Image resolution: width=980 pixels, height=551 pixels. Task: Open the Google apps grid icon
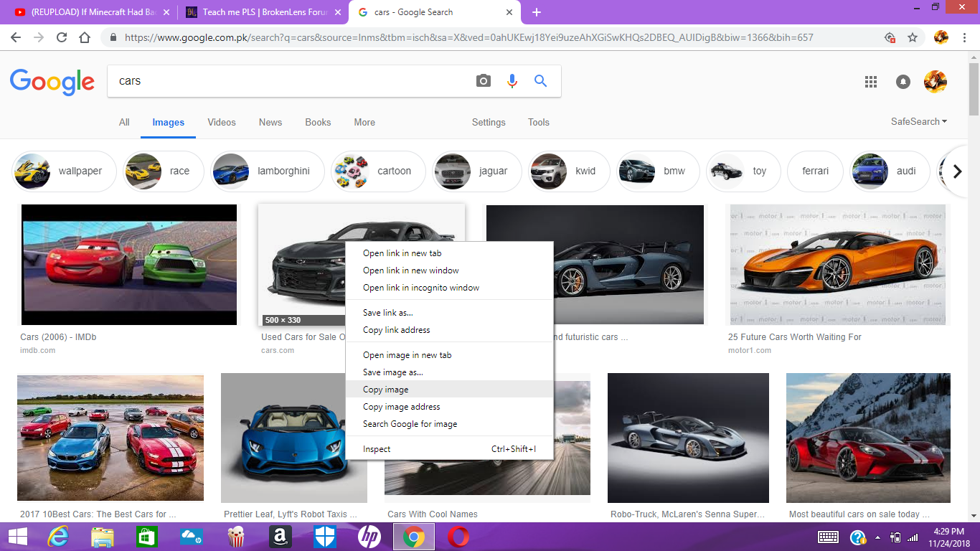point(871,82)
